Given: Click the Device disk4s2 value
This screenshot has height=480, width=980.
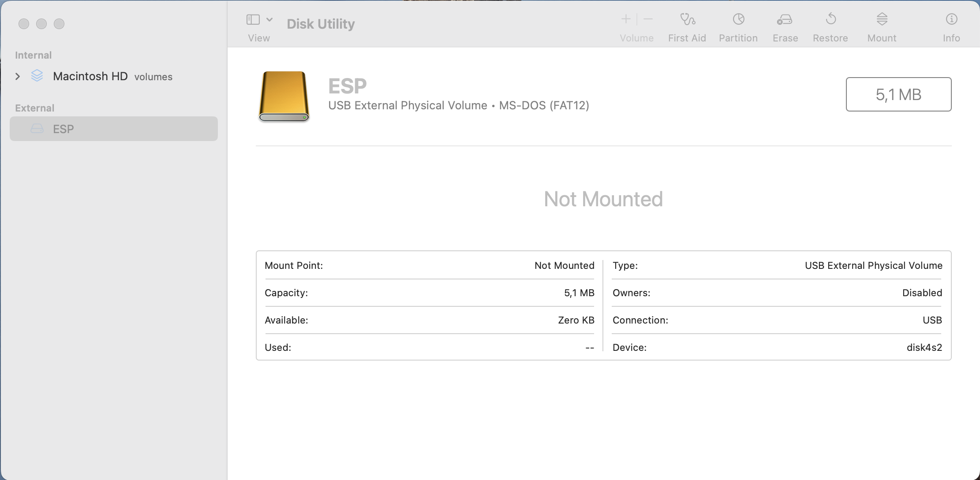Looking at the screenshot, I should 924,347.
